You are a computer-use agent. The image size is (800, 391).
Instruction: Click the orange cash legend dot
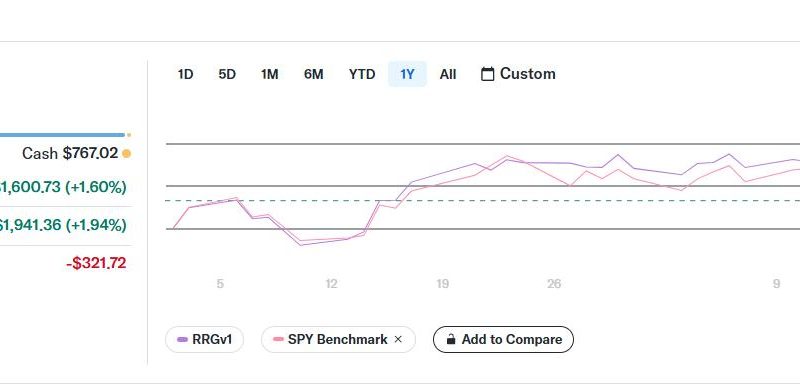coord(127,153)
